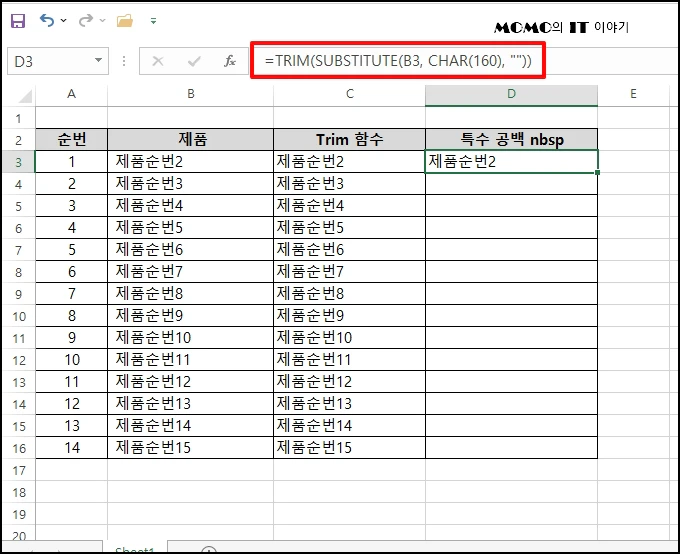The width and height of the screenshot is (680, 554).
Task: Select cell A12 with value 10
Action: (x=72, y=360)
